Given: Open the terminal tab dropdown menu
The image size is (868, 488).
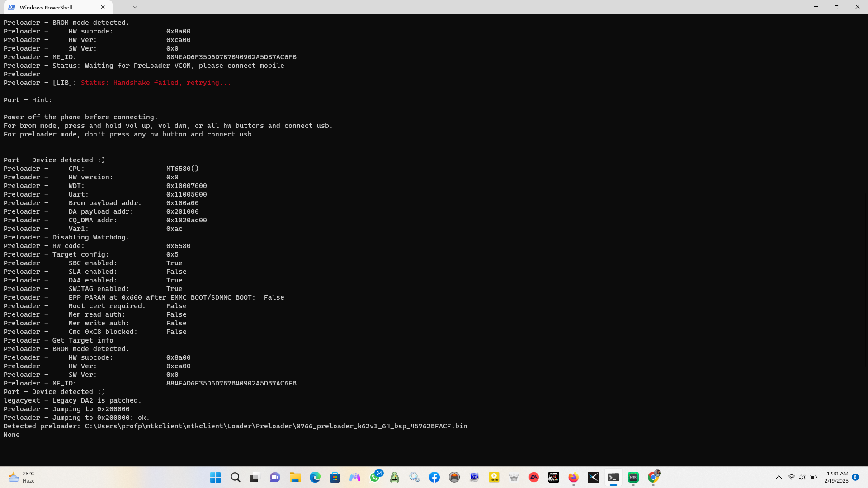Looking at the screenshot, I should pos(135,7).
